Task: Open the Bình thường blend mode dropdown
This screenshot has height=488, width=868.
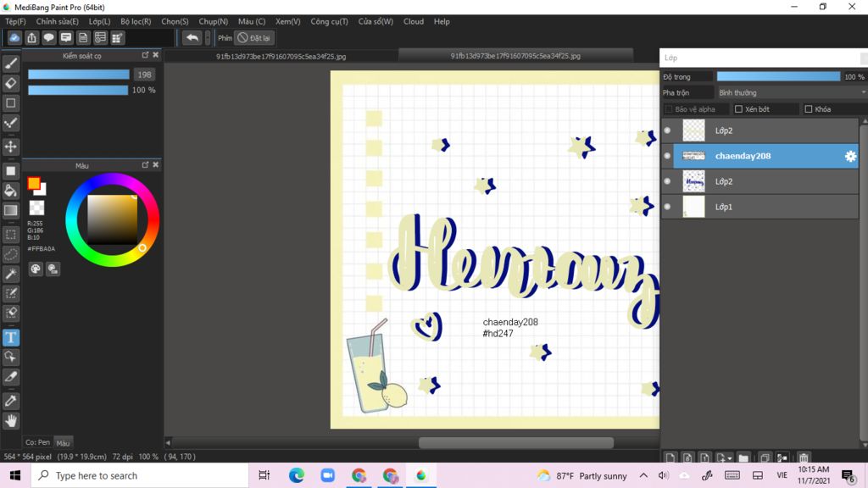Action: click(792, 92)
